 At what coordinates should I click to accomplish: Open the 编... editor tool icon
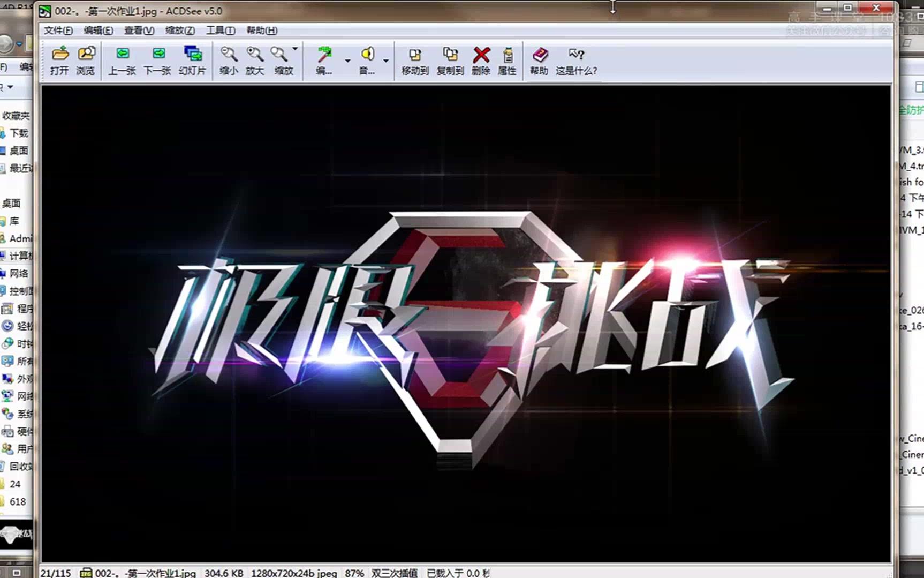click(324, 54)
